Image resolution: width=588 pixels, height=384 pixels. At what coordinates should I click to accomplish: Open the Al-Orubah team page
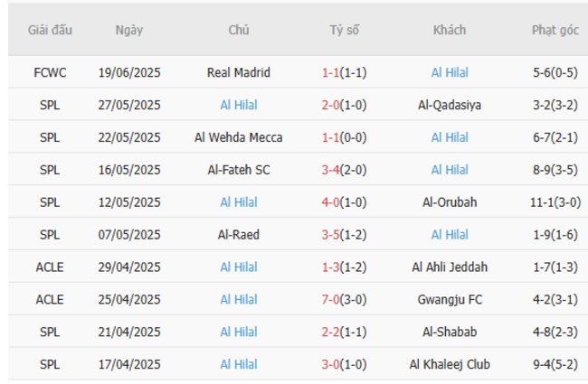tap(450, 202)
